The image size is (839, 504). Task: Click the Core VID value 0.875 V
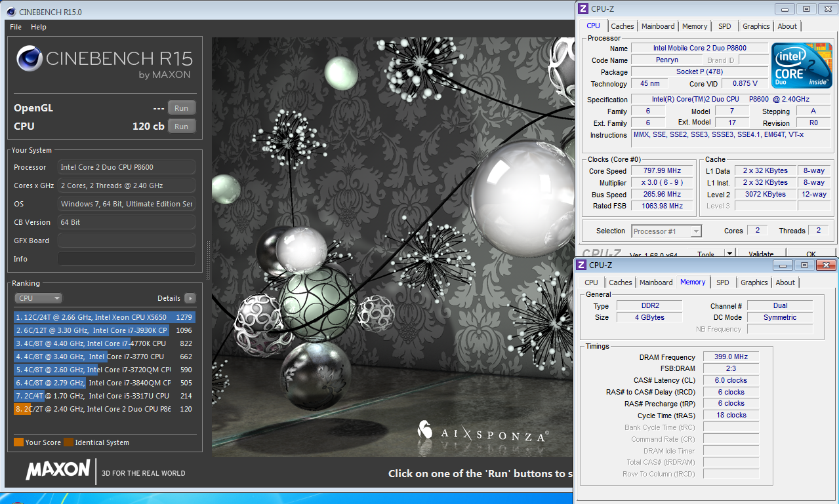[745, 83]
